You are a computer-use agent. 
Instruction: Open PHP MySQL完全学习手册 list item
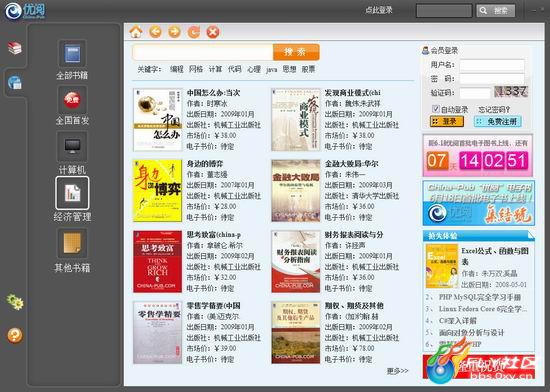click(479, 297)
